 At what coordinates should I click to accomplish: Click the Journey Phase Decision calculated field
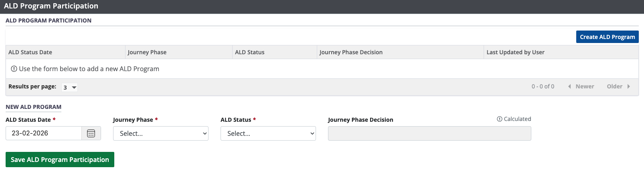pyautogui.click(x=429, y=133)
